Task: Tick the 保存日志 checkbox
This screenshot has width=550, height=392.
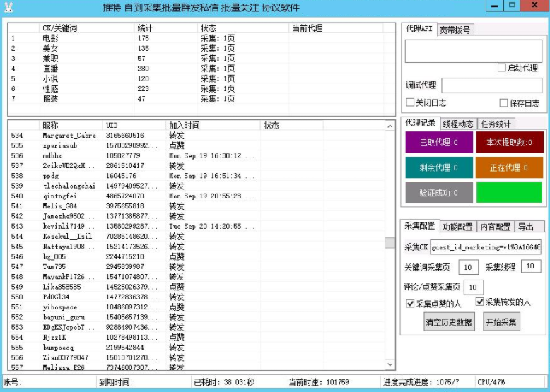Action: click(x=503, y=102)
